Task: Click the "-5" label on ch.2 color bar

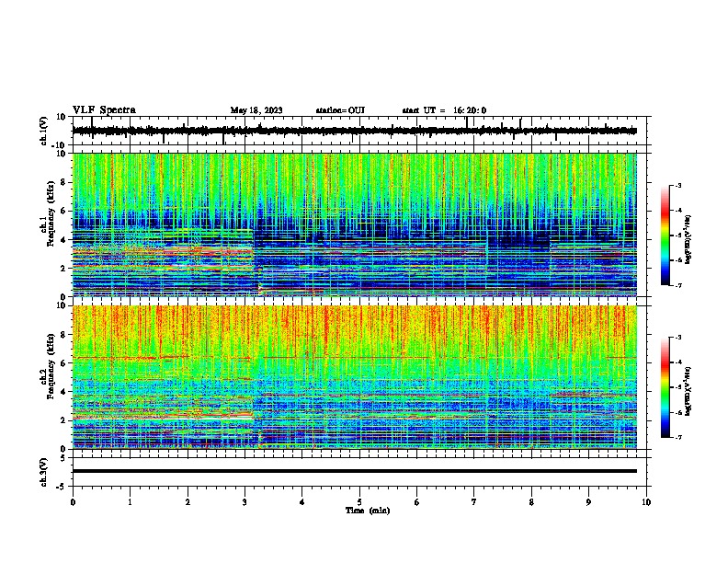Action: [x=678, y=387]
